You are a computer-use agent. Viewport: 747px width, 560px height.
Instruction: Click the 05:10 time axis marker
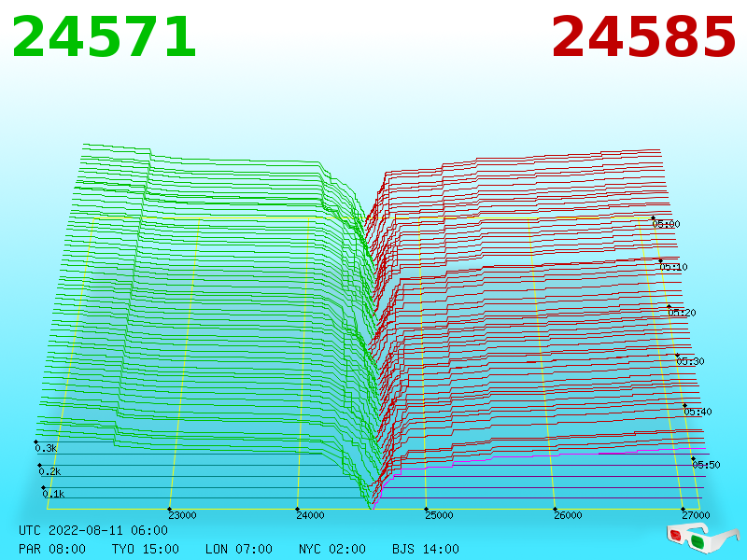[673, 267]
